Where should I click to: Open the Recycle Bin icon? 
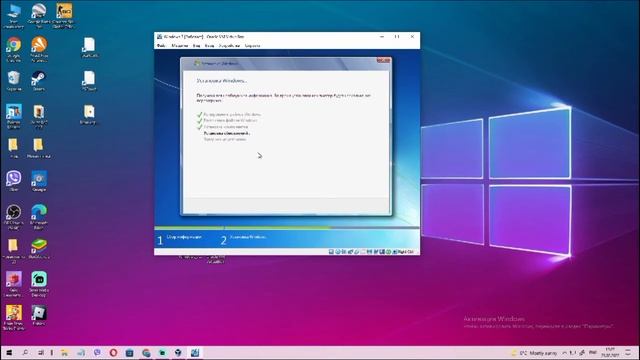tap(13, 80)
